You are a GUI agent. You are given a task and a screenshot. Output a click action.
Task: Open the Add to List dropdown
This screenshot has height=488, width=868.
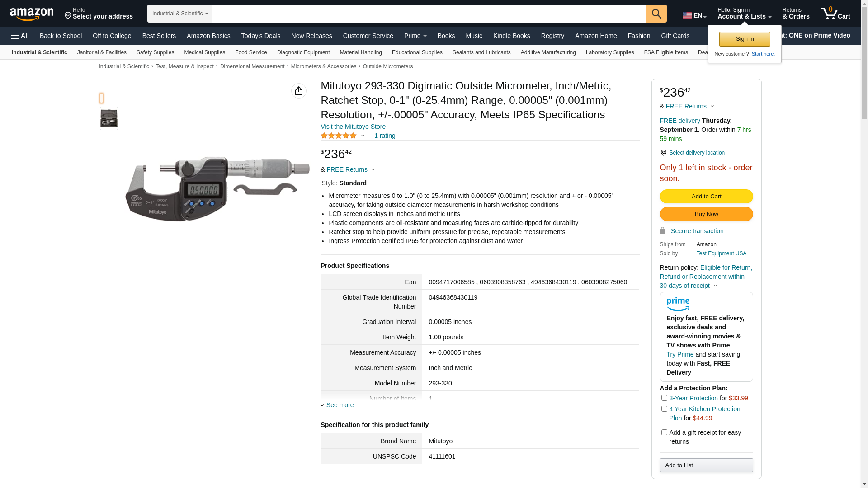pyautogui.click(x=706, y=465)
